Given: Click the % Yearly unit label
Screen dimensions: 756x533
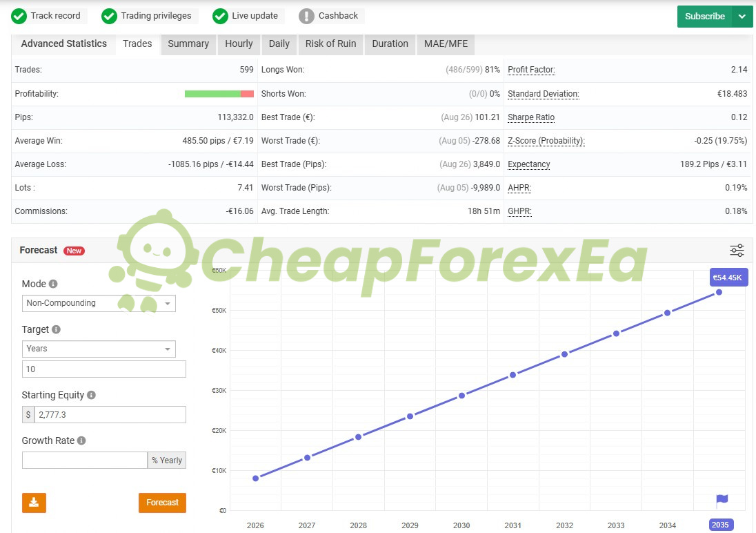Looking at the screenshot, I should point(167,460).
